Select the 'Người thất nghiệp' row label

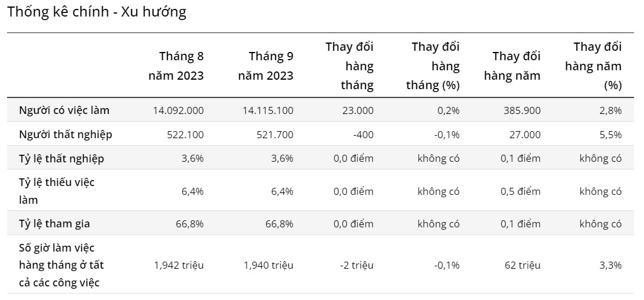[x=65, y=135]
